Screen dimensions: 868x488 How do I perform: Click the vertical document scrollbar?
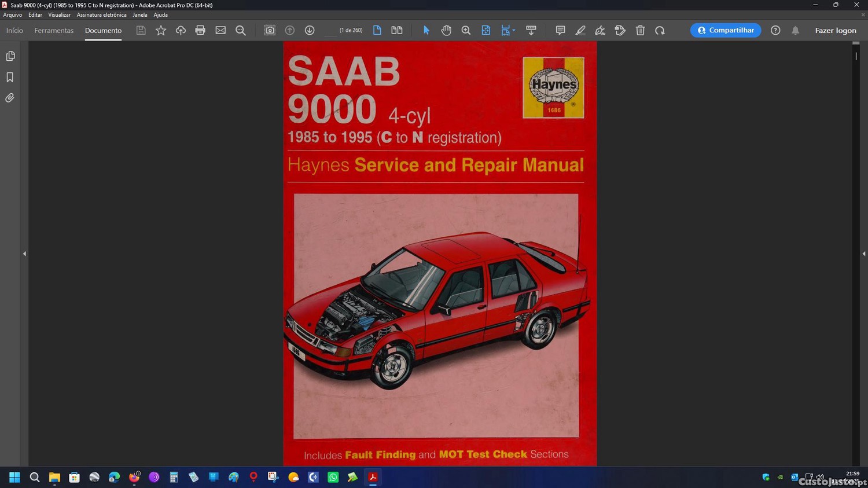pos(856,254)
